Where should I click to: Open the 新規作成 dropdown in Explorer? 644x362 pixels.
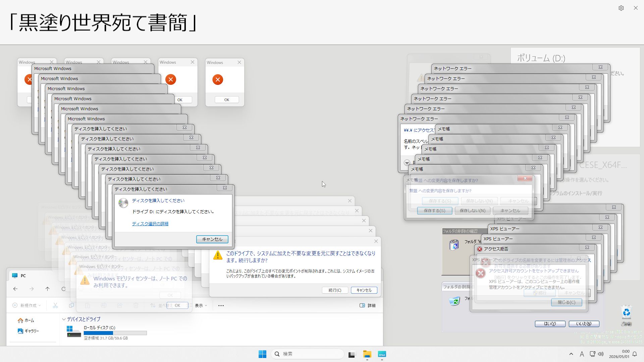[x=26, y=306]
